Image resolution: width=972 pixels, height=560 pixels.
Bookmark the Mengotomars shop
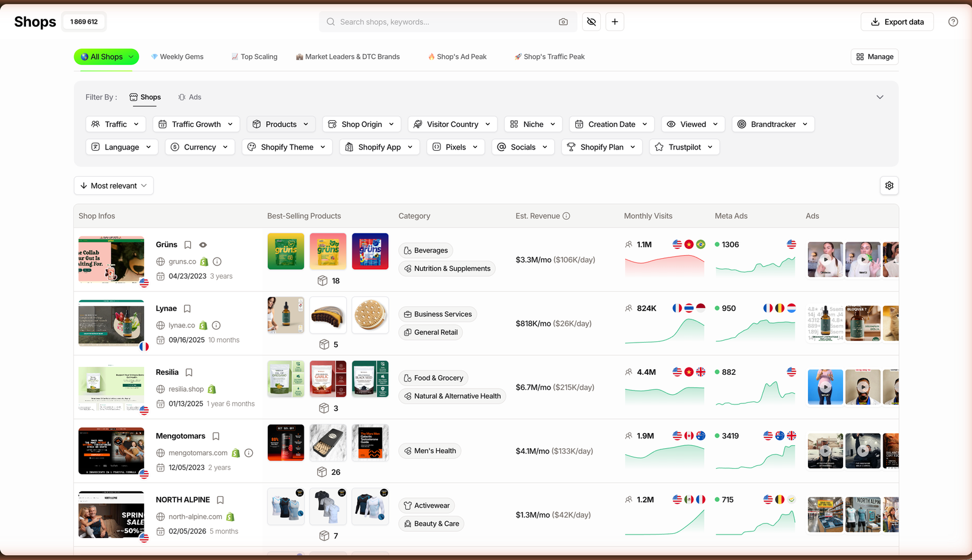pos(216,436)
